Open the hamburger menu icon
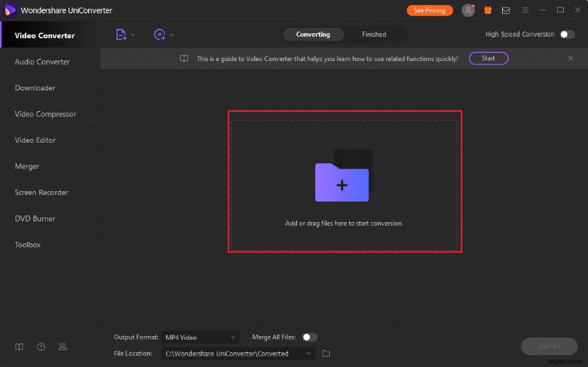 (526, 10)
